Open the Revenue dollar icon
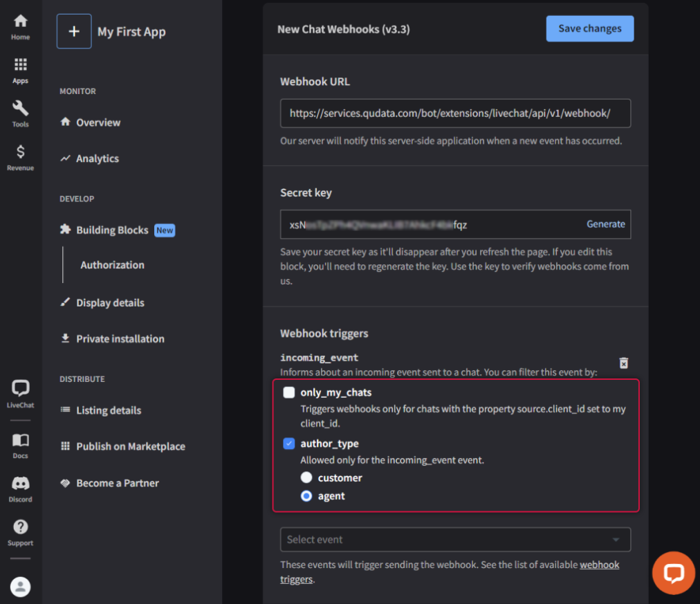 point(20,157)
